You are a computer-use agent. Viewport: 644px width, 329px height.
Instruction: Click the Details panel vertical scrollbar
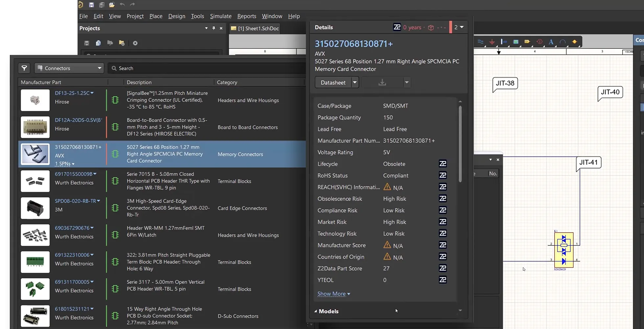pos(460,144)
